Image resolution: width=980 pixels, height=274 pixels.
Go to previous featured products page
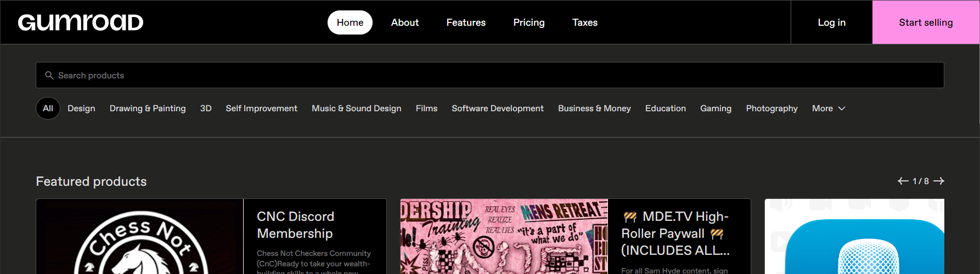point(903,181)
